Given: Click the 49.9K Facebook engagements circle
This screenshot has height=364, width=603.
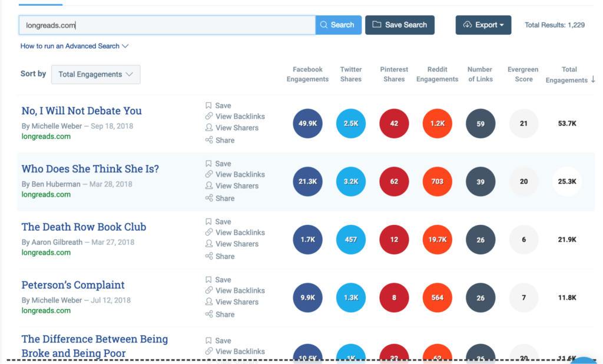Looking at the screenshot, I should pyautogui.click(x=307, y=124).
